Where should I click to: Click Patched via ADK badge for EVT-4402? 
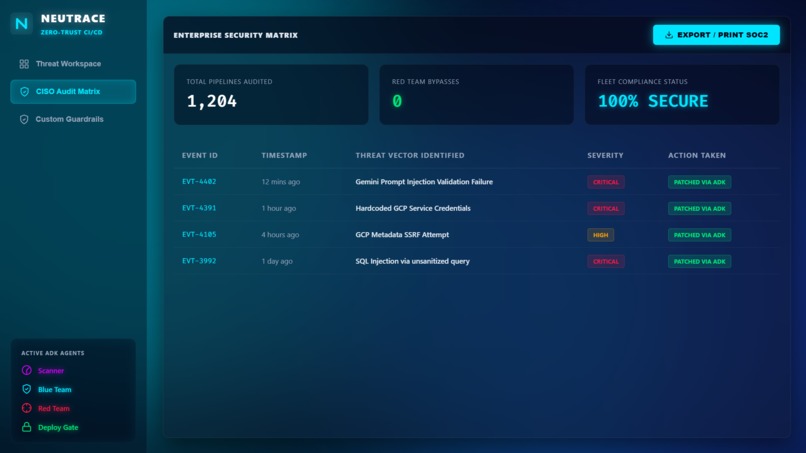click(700, 182)
